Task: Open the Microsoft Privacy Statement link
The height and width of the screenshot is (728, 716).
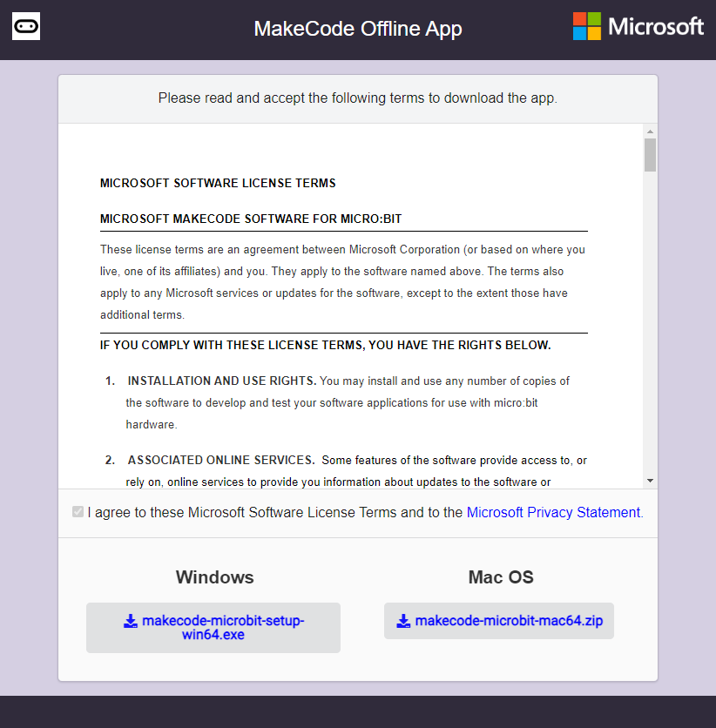Action: 553,512
